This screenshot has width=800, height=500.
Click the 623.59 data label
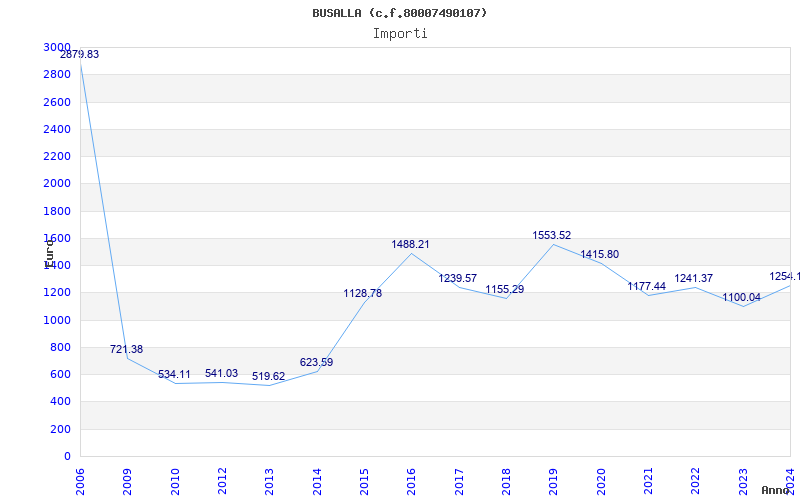pyautogui.click(x=316, y=362)
